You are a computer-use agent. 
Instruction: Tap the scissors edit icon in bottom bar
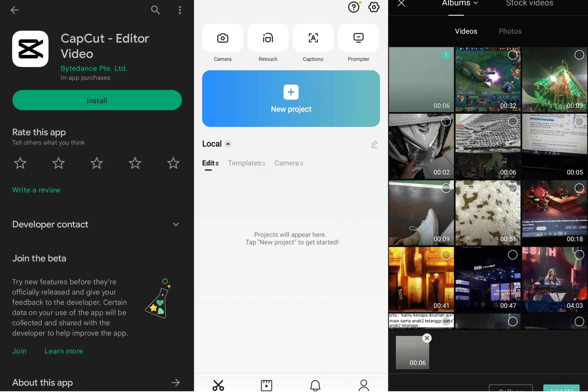click(x=218, y=385)
